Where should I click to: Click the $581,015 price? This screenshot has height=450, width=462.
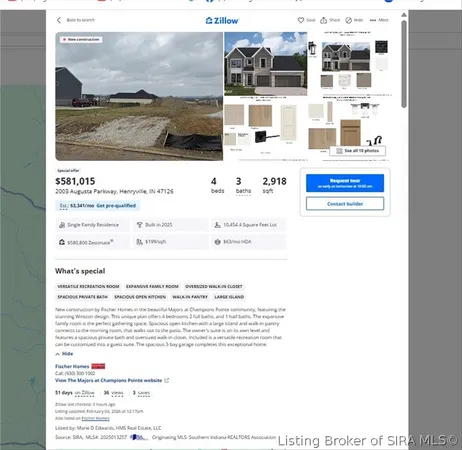75,181
